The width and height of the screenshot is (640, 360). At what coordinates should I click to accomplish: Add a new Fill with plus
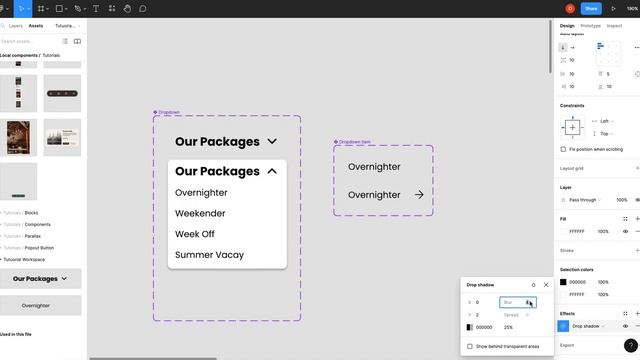(x=637, y=219)
